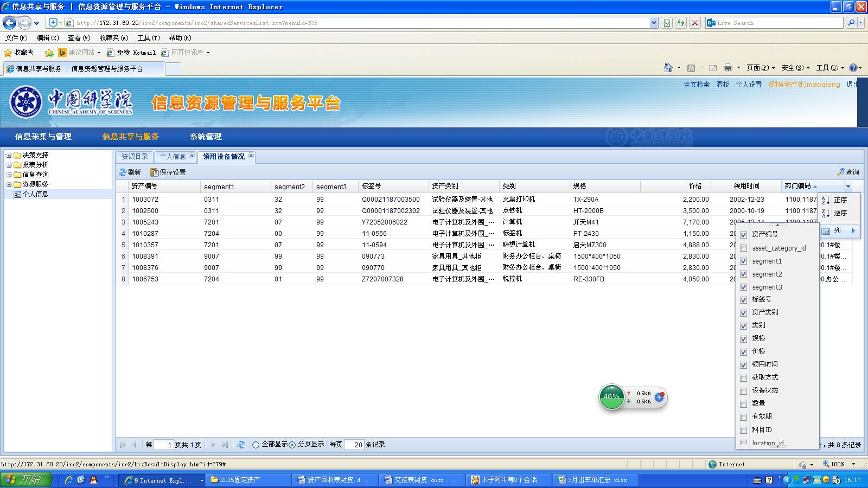Open the 部门编码 column header dropdown
Viewport: 868px width, 488px height.
pyautogui.click(x=848, y=187)
